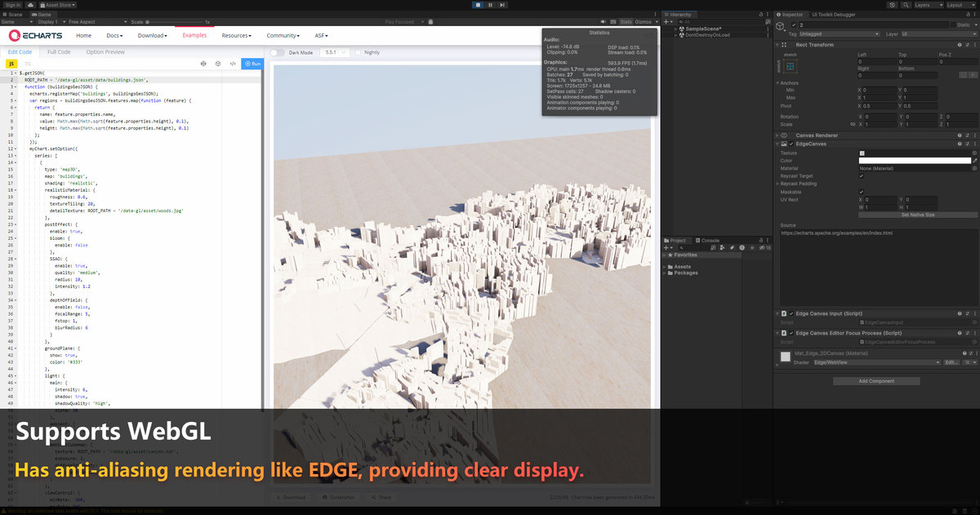Disable the EdgeCanvas component checkbox
This screenshot has height=515, width=980.
point(791,144)
